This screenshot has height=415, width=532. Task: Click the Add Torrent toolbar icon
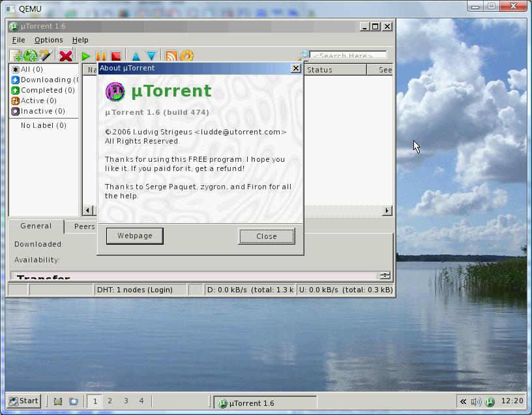(16, 57)
